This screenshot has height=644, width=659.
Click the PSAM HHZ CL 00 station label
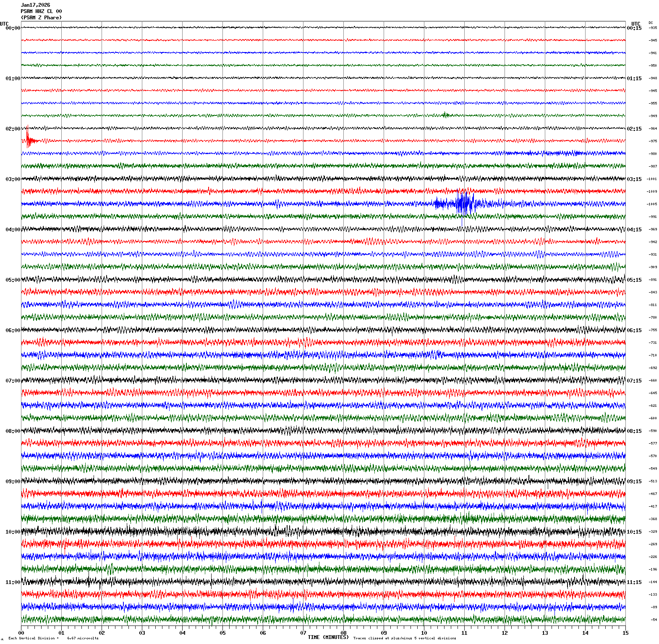click(x=41, y=11)
